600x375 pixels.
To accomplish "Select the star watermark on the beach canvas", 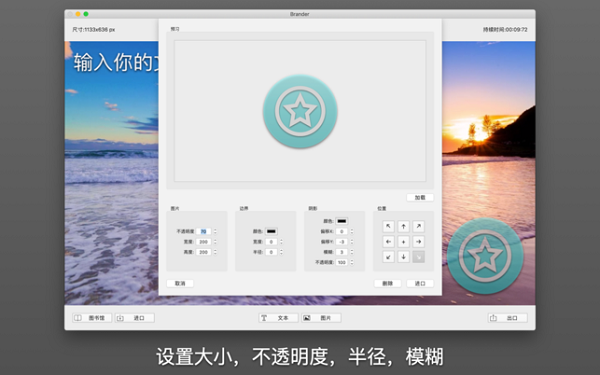I will pyautogui.click(x=485, y=256).
